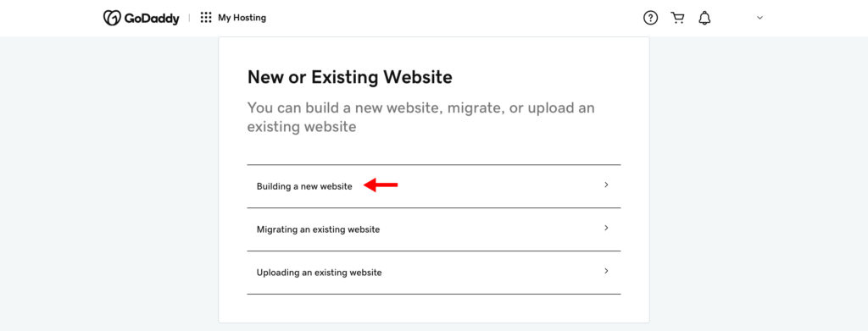
Task: Click the gray subtitle about building or migrating
Action: (x=420, y=117)
